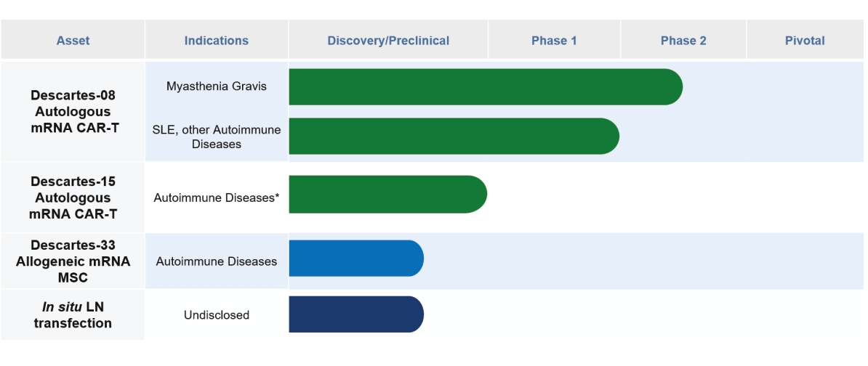Click the Undisclosed indication label
Viewport: 868px width, 366px height.
(216, 315)
